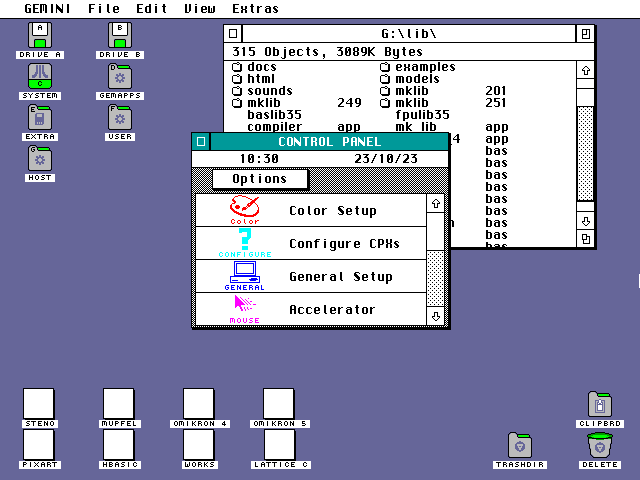Select the DELETE trash can icon
The width and height of the screenshot is (640, 480).
point(600,445)
